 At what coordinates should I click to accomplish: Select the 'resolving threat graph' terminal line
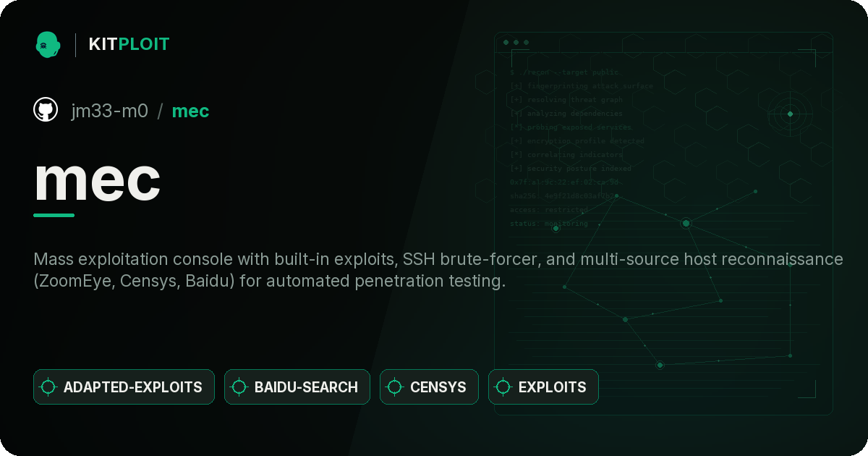[566, 100]
